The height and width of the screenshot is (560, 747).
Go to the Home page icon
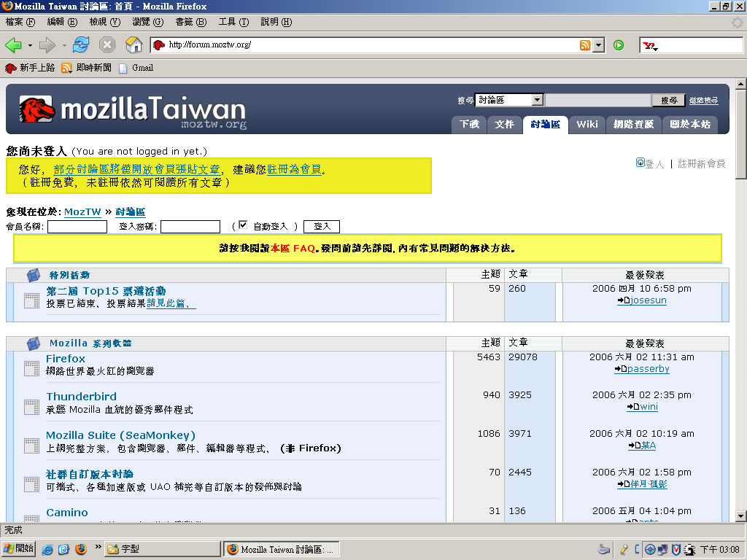pyautogui.click(x=133, y=45)
